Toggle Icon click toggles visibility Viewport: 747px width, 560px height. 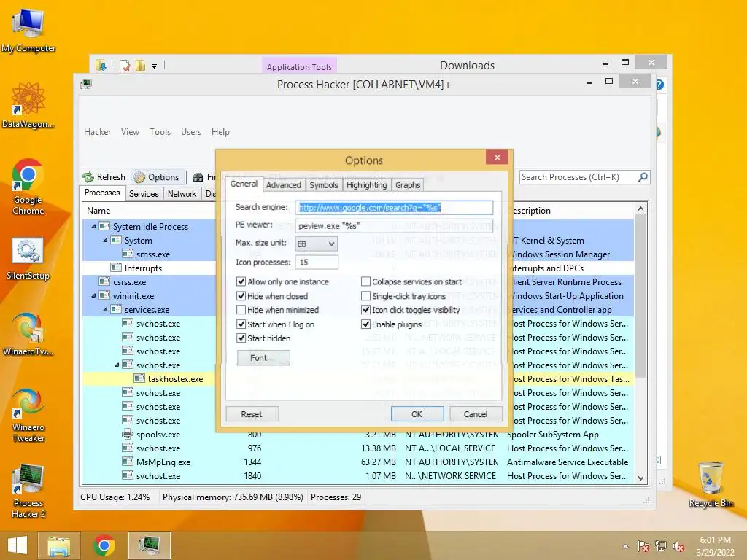(366, 309)
